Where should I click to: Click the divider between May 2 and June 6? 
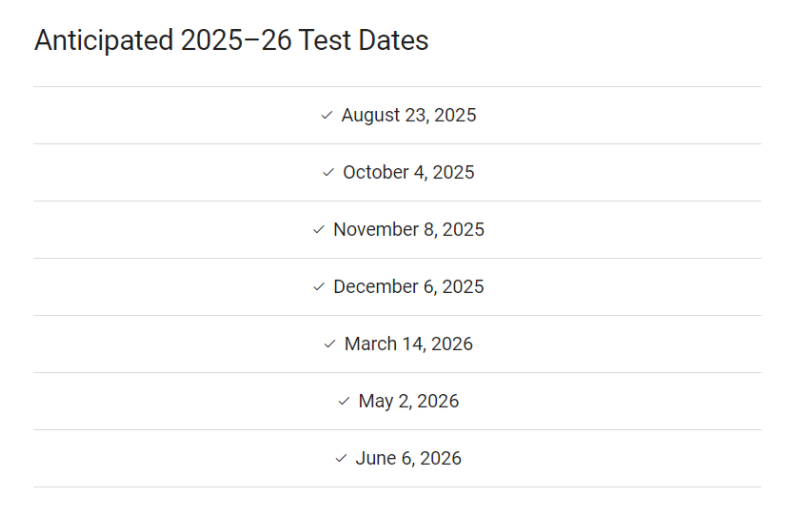point(397,430)
